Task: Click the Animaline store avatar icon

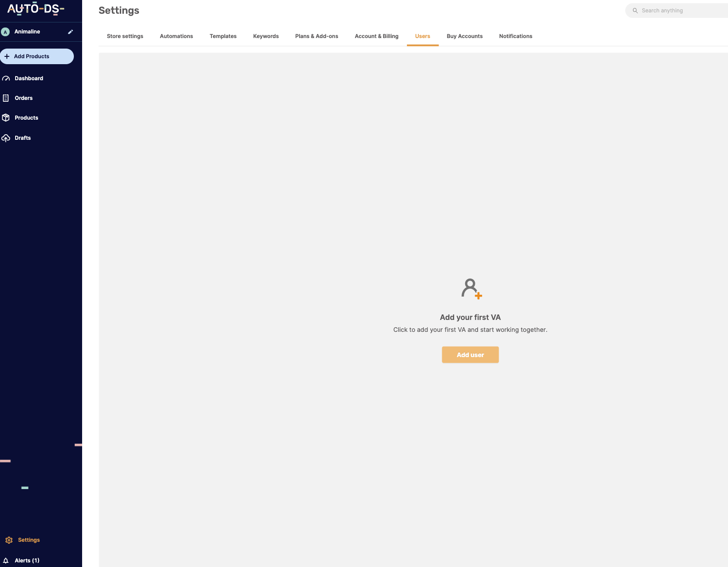Action: click(6, 32)
